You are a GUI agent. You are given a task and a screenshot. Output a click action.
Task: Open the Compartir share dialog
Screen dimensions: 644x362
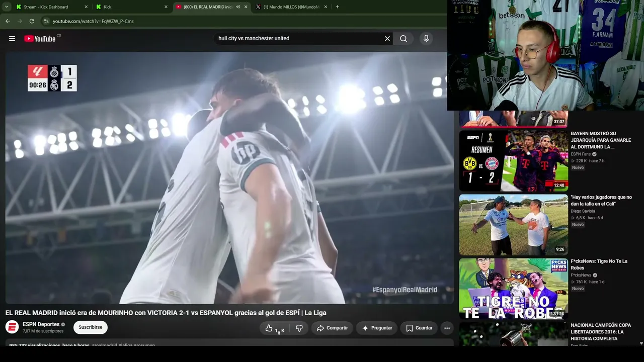coord(332,328)
